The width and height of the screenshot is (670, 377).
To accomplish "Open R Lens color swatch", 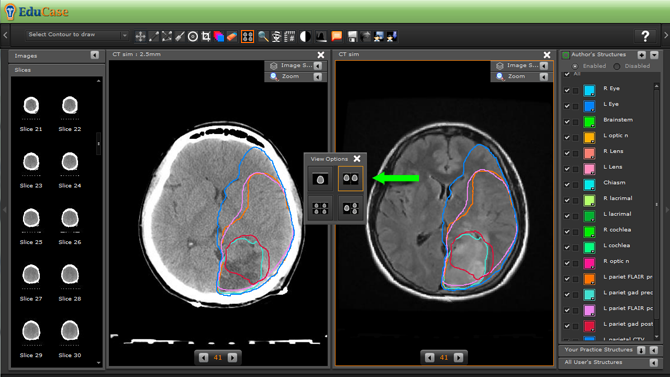I will point(589,153).
